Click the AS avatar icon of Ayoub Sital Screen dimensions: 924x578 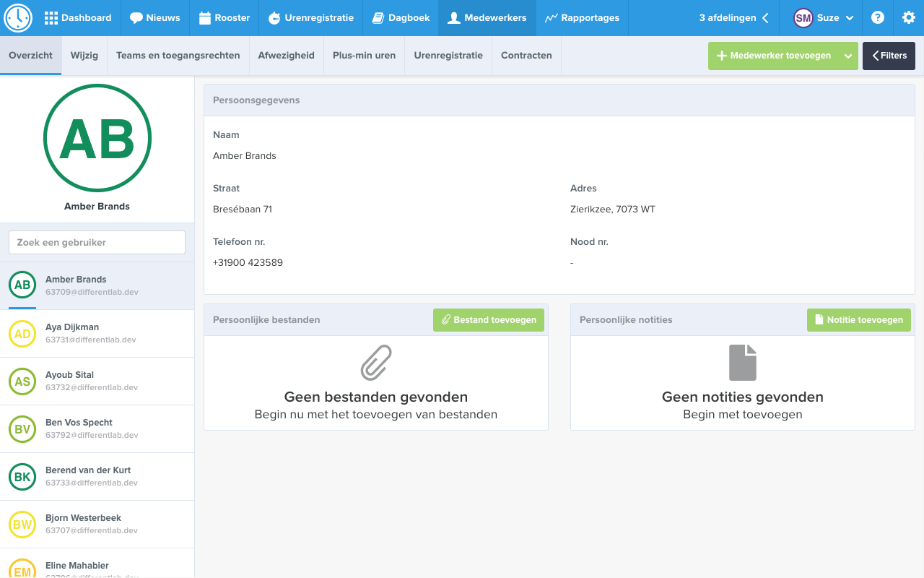[x=22, y=381]
